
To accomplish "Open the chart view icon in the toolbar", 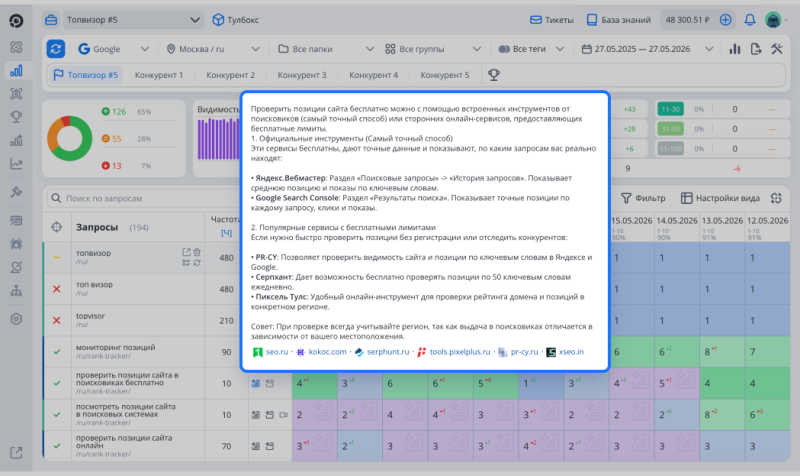I will click(x=735, y=49).
